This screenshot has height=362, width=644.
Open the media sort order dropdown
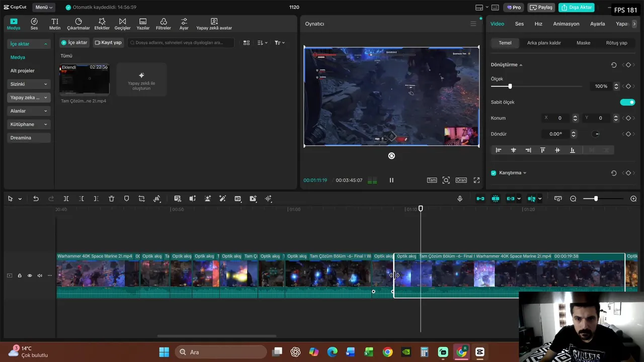coord(263,43)
